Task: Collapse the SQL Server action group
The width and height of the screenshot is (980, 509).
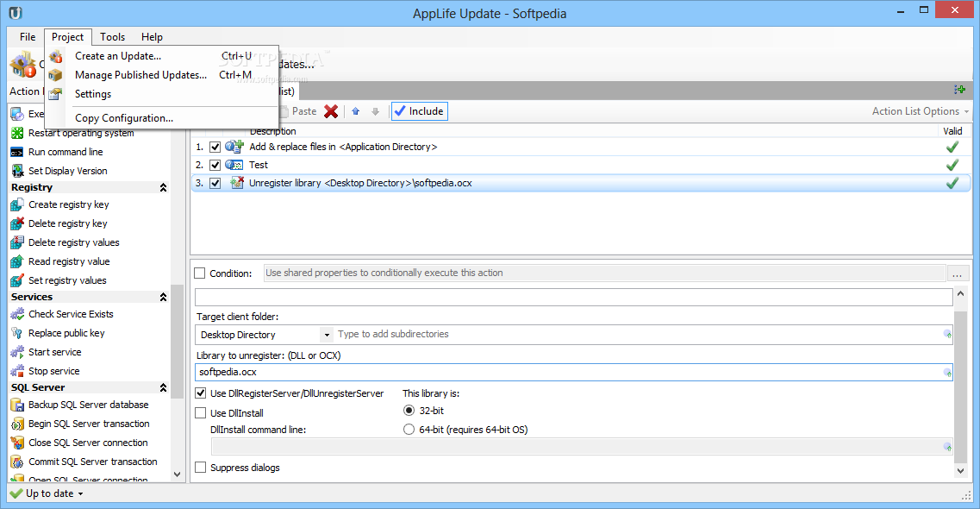Action: point(163,387)
